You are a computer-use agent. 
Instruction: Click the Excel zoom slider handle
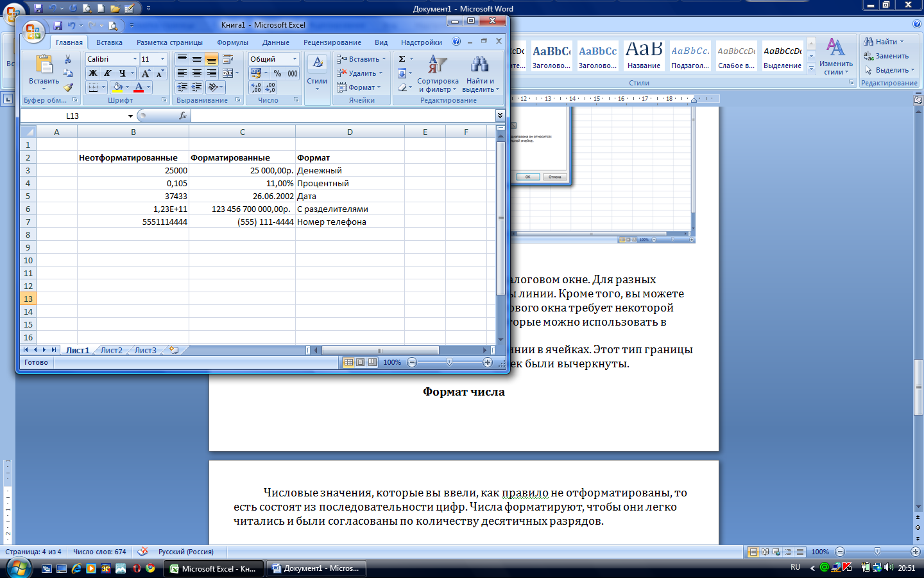(449, 362)
